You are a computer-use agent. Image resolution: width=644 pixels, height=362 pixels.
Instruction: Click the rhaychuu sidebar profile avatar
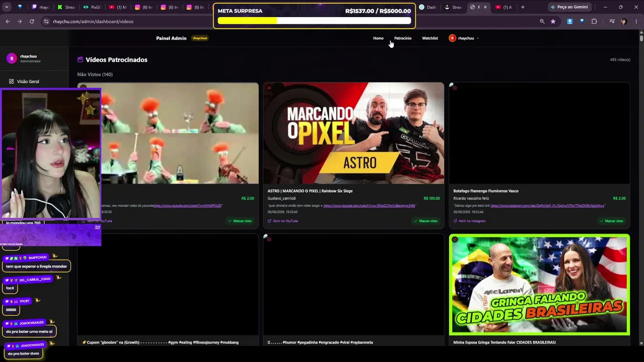[x=12, y=58]
